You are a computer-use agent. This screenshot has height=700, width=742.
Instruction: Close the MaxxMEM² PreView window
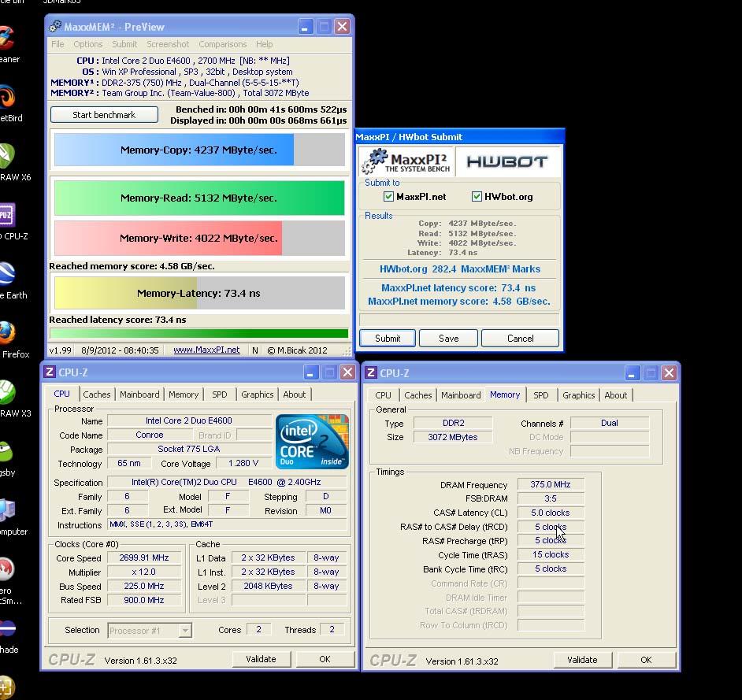[342, 27]
